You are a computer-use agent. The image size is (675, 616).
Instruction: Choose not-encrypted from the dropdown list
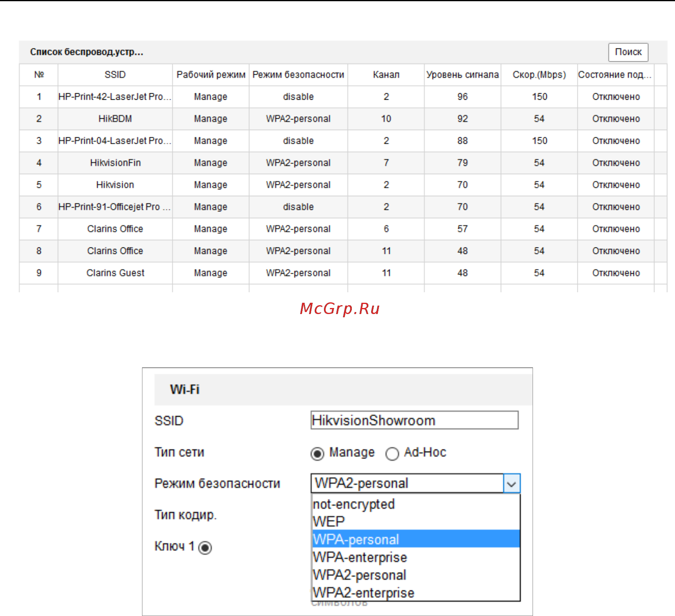[416, 504]
